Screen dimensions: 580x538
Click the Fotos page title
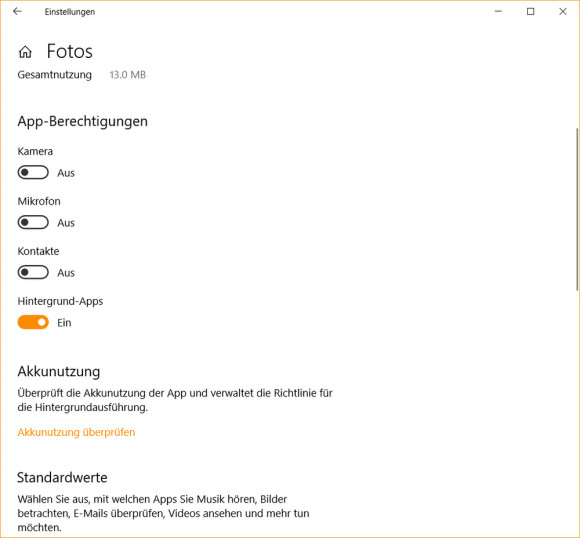coord(70,51)
